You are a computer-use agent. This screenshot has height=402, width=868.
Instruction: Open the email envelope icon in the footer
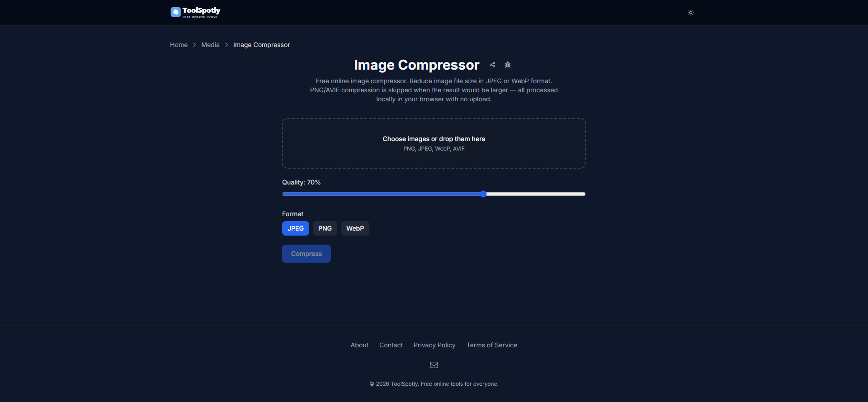[434, 365]
